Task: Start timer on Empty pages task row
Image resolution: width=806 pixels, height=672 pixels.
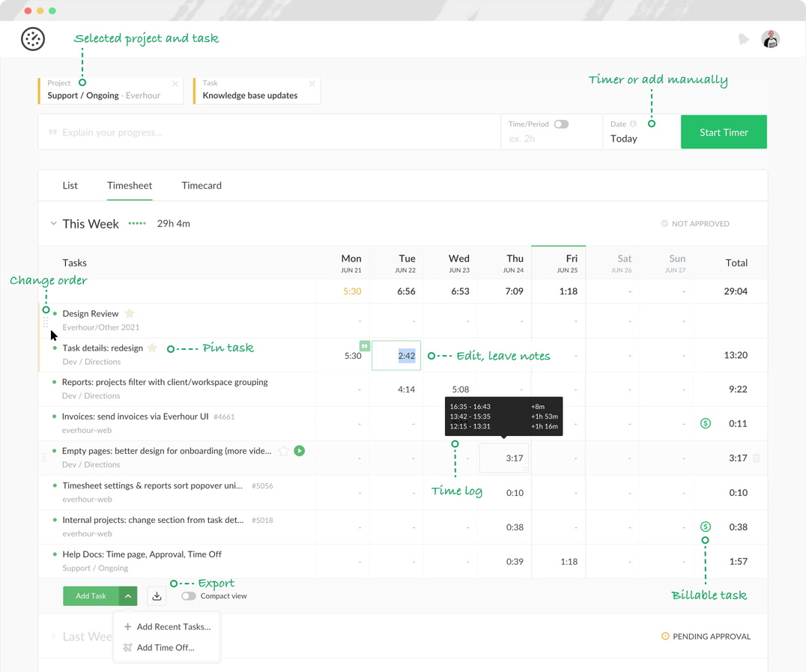Action: point(298,450)
